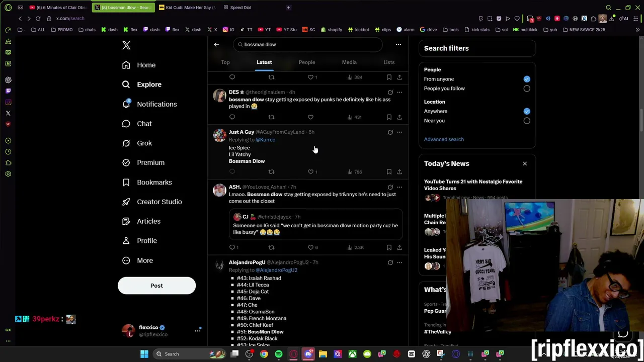Open Notifications page
Image resolution: width=644 pixels, height=362 pixels.
(149, 104)
